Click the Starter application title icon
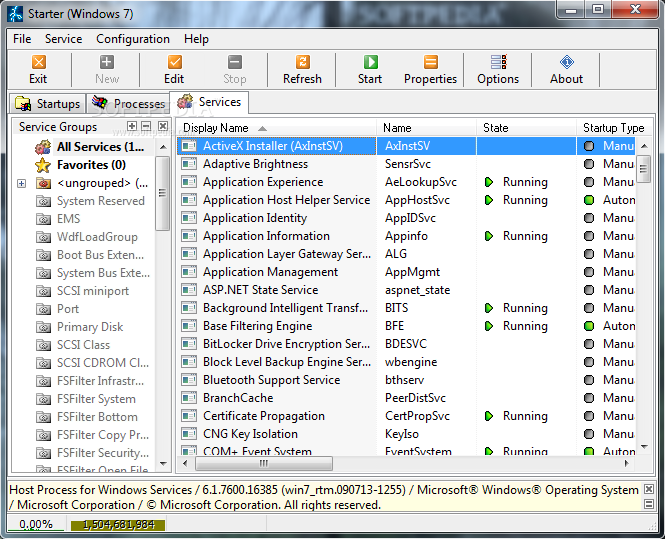Screen dimensions: 665x539 tap(16, 14)
